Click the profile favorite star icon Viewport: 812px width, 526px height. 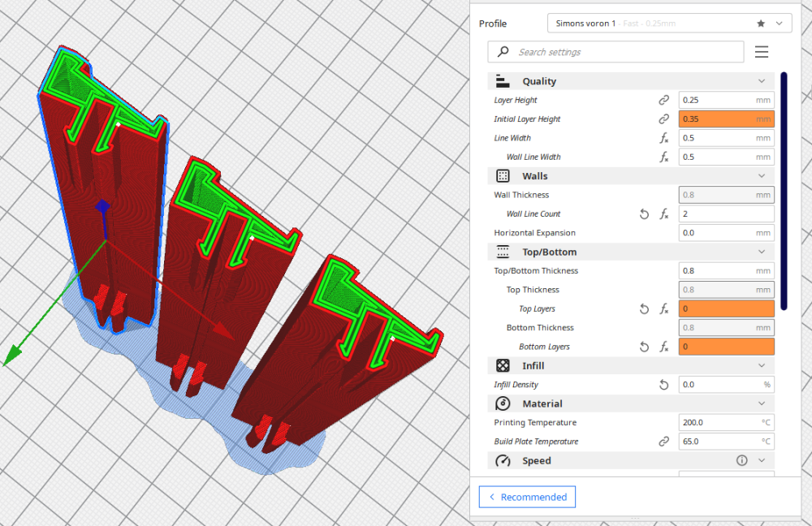(x=761, y=24)
